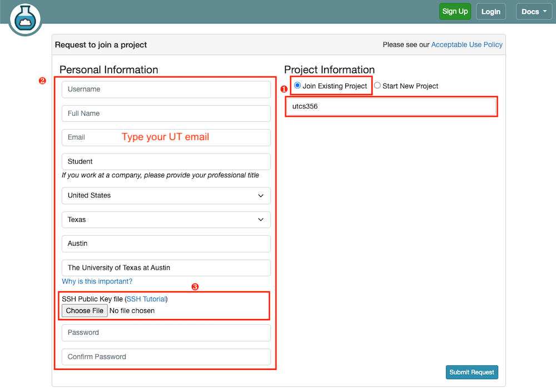
Task: Open the Acceptable Use Policy link
Action: 466,44
